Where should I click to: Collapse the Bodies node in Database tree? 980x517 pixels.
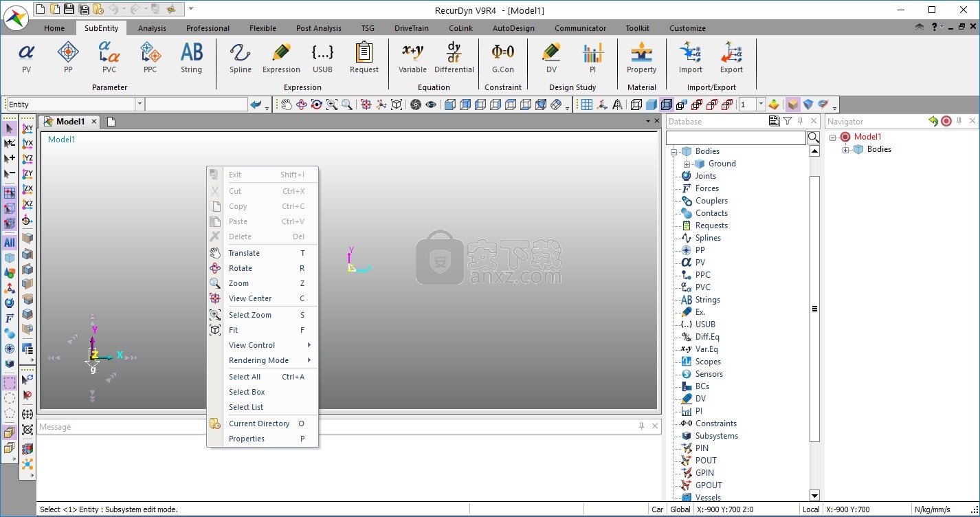click(x=674, y=151)
